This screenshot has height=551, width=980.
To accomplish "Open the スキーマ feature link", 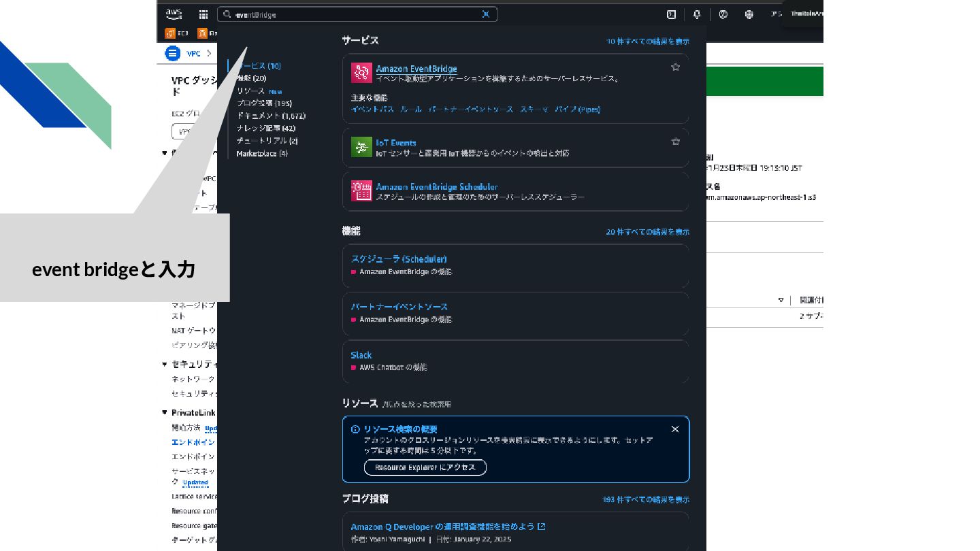I will tap(534, 109).
